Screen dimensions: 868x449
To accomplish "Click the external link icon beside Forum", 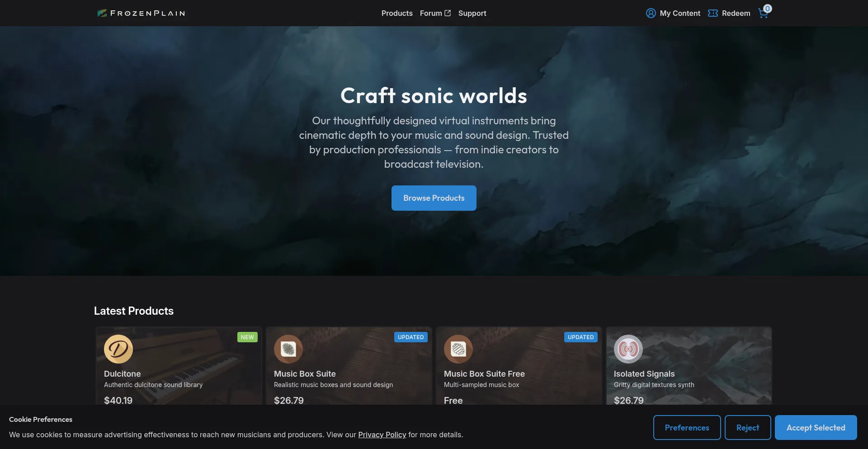I will [448, 13].
